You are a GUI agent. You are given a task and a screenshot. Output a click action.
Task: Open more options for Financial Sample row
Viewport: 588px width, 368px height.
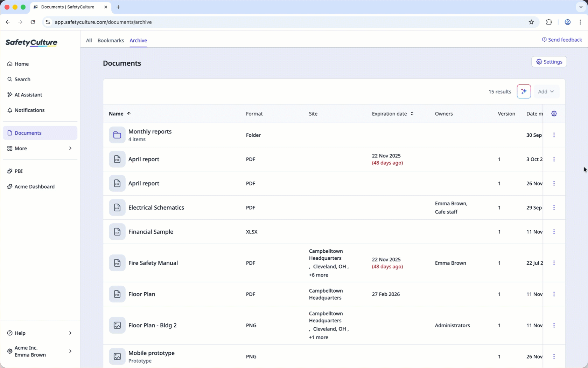554,232
